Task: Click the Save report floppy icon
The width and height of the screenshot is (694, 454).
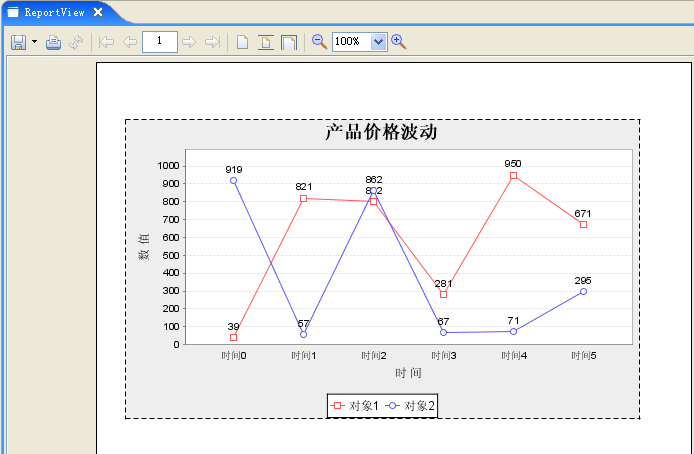Action: pyautogui.click(x=19, y=42)
